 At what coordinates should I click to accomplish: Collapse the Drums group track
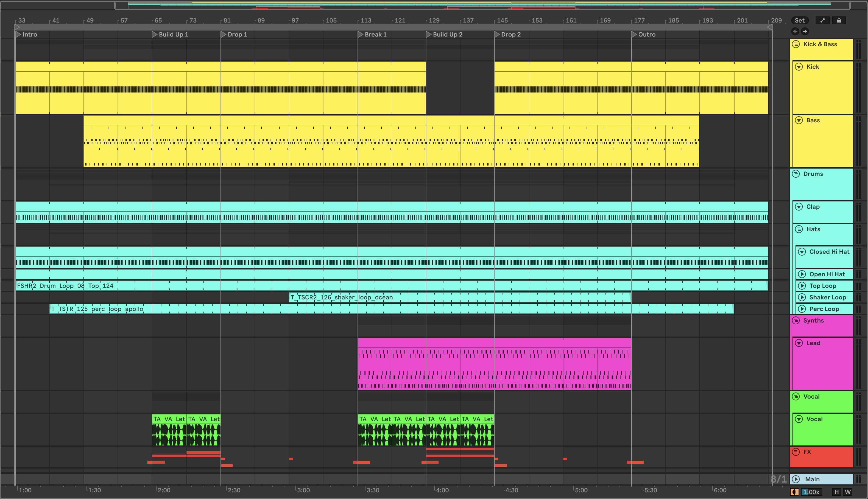(x=796, y=174)
